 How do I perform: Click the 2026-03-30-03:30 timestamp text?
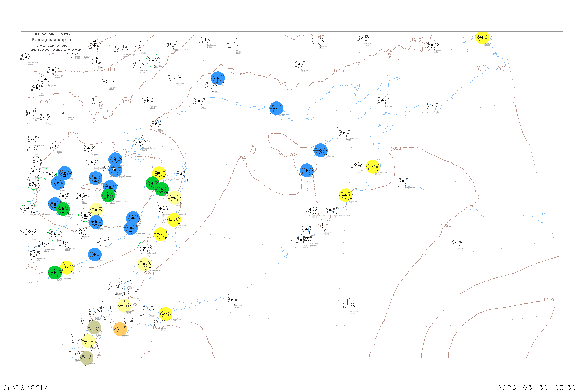[x=536, y=387]
